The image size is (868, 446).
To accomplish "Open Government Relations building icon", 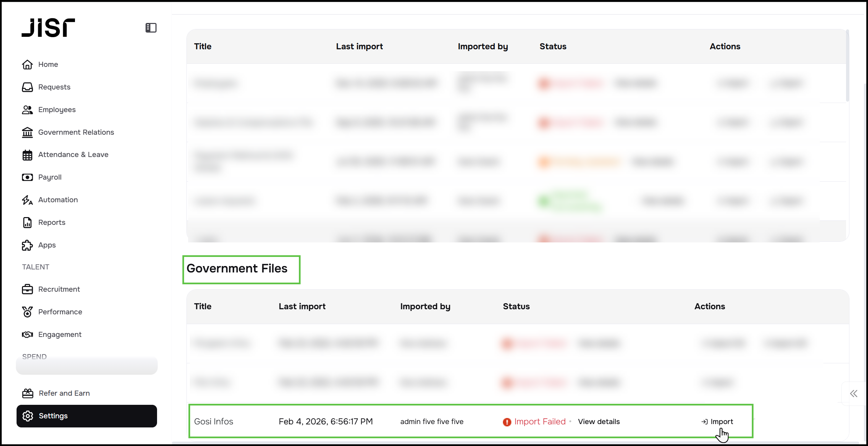I will (27, 132).
